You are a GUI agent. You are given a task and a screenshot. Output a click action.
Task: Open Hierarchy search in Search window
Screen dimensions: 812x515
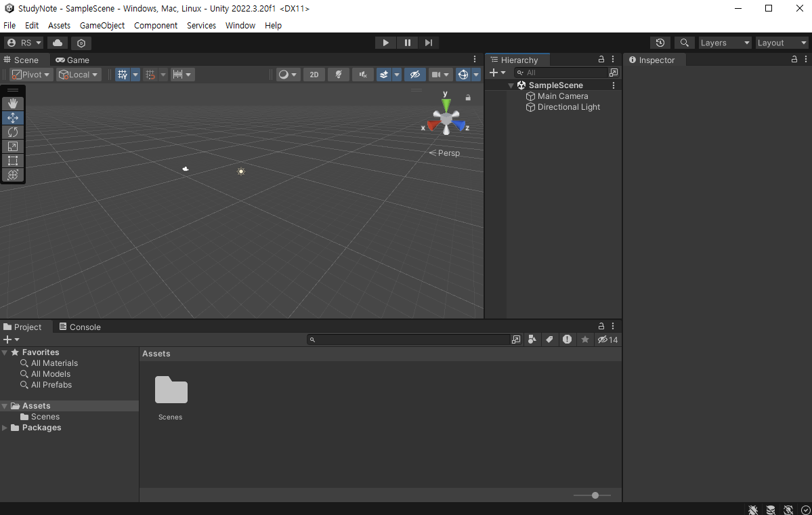[614, 73]
